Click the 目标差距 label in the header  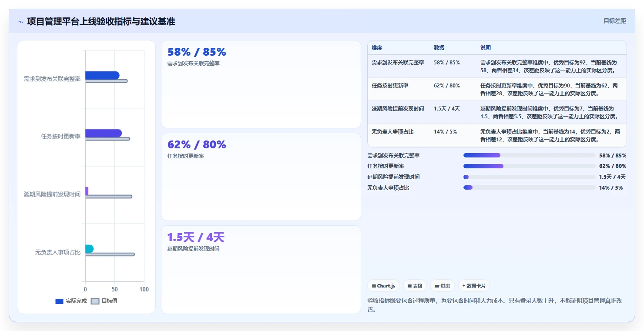(x=615, y=21)
